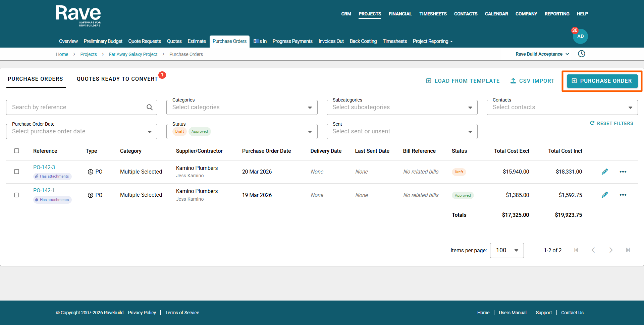Open the Items per page dropdown
Image resolution: width=644 pixels, height=325 pixels.
(506, 250)
